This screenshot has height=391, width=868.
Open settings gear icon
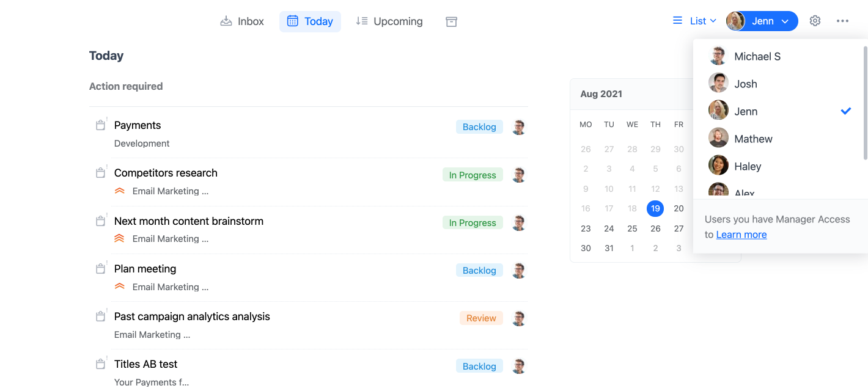815,21
